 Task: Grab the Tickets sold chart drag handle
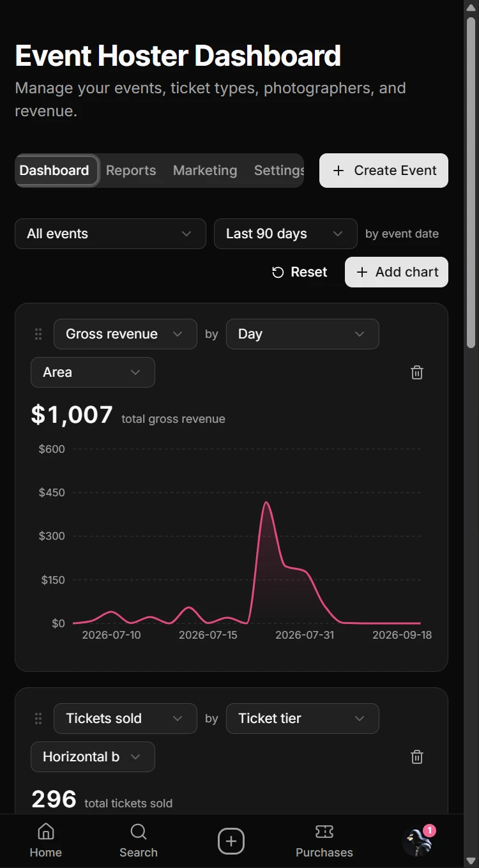tap(38, 719)
